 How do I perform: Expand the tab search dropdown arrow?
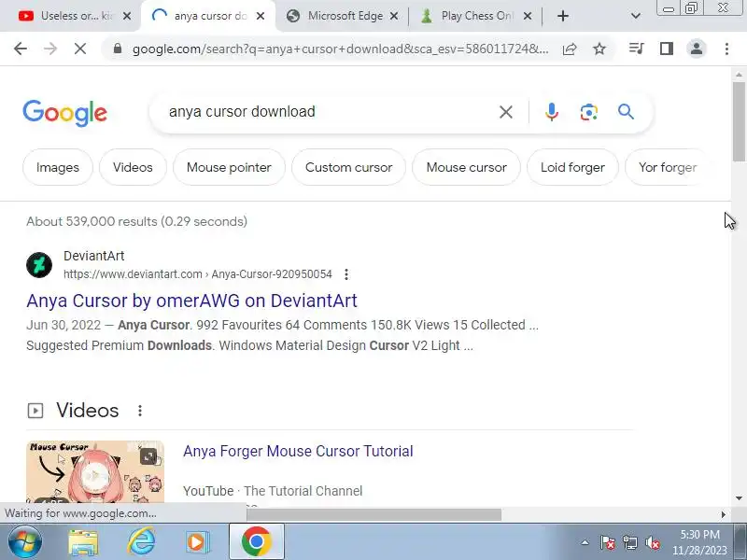[x=636, y=16]
